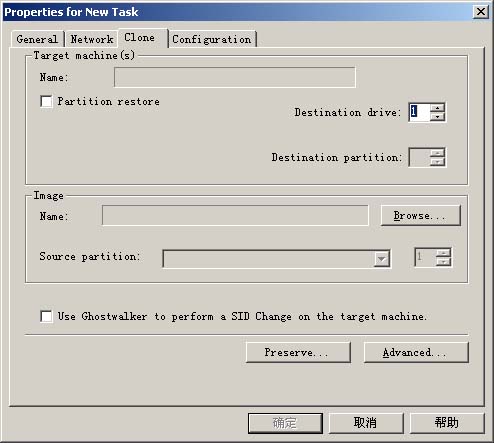Open help via the 帮助 button

pos(447,423)
